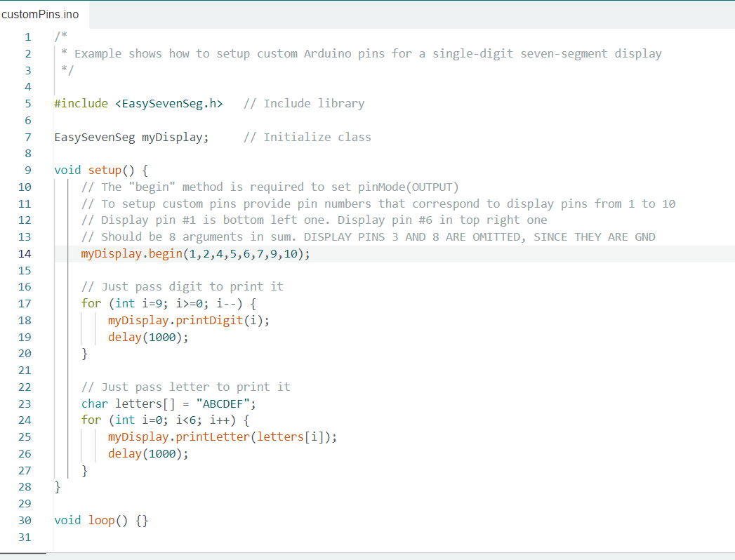Click the "setup" function name

tap(105, 170)
